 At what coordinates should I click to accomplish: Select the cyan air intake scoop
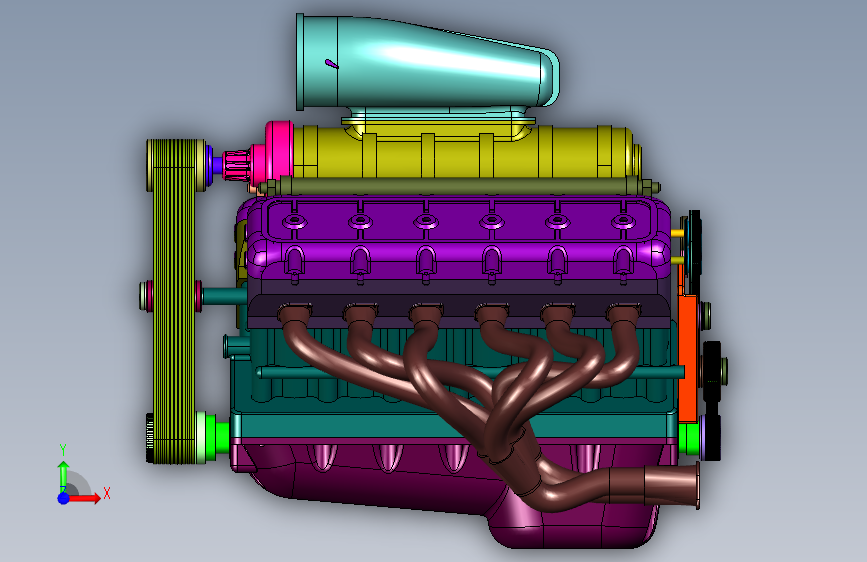pos(429,64)
